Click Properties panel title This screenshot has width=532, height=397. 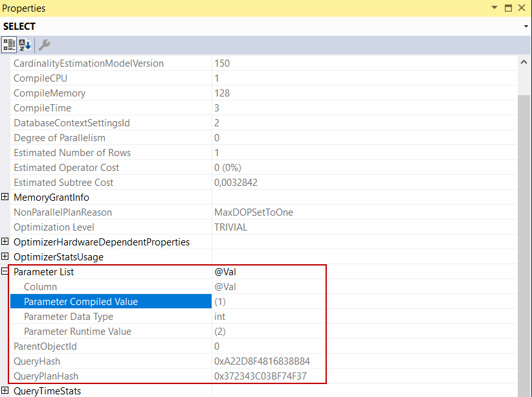24,8
